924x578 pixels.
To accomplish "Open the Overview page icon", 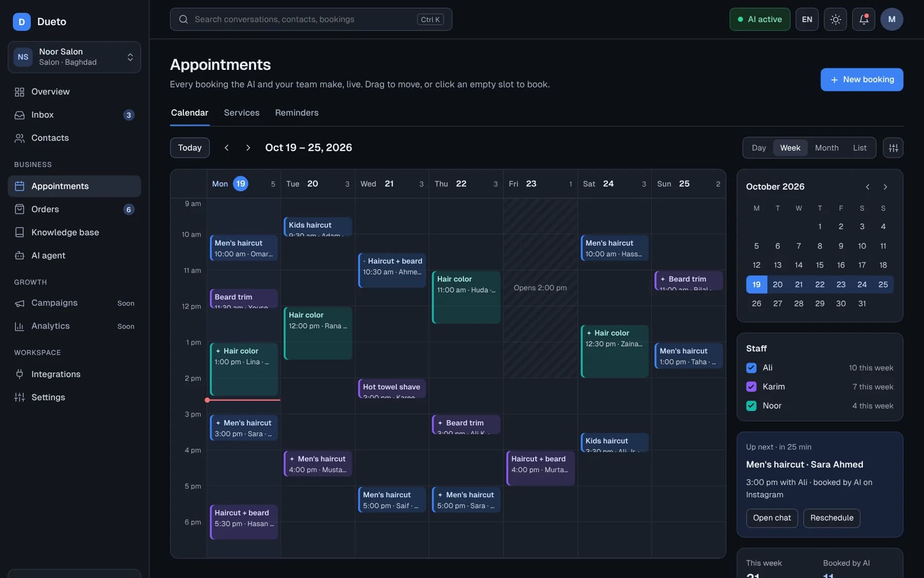I will pos(20,92).
